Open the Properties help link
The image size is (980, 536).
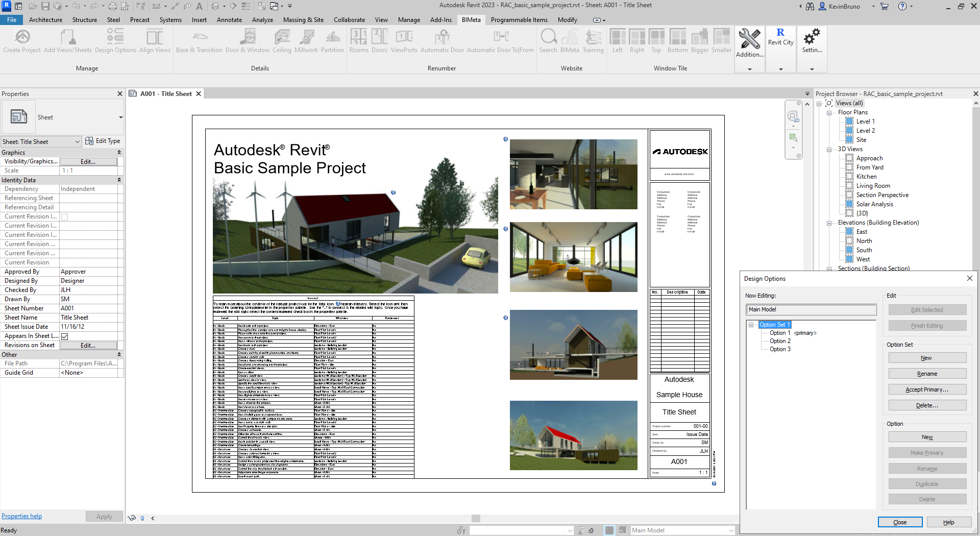[x=21, y=516]
